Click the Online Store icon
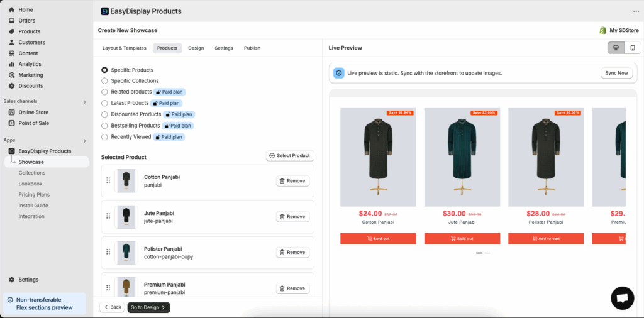The image size is (644, 318). click(x=11, y=112)
